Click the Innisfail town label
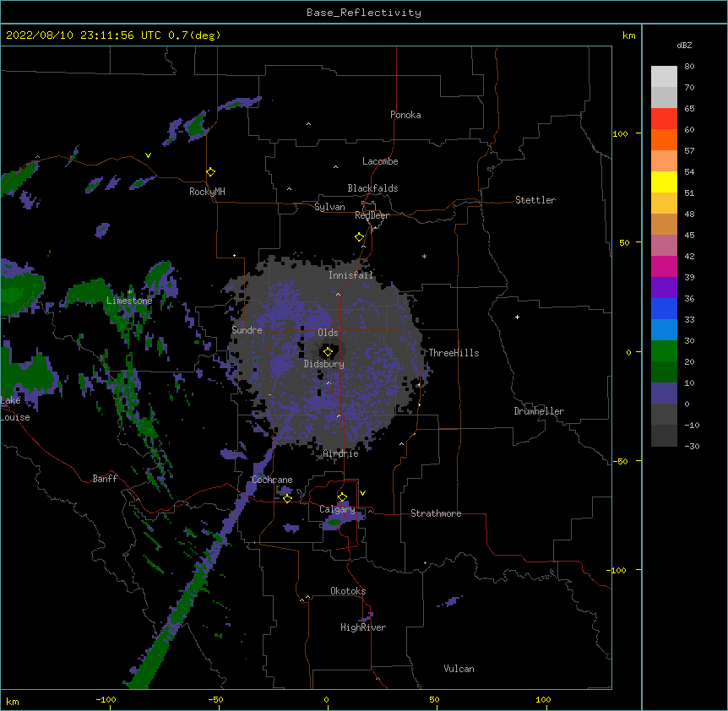 350,275
